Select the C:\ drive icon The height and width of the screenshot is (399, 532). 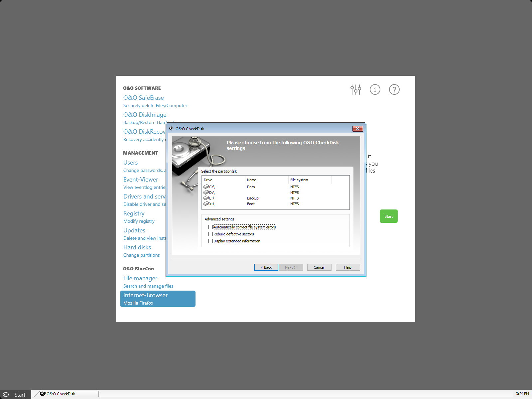point(206,187)
